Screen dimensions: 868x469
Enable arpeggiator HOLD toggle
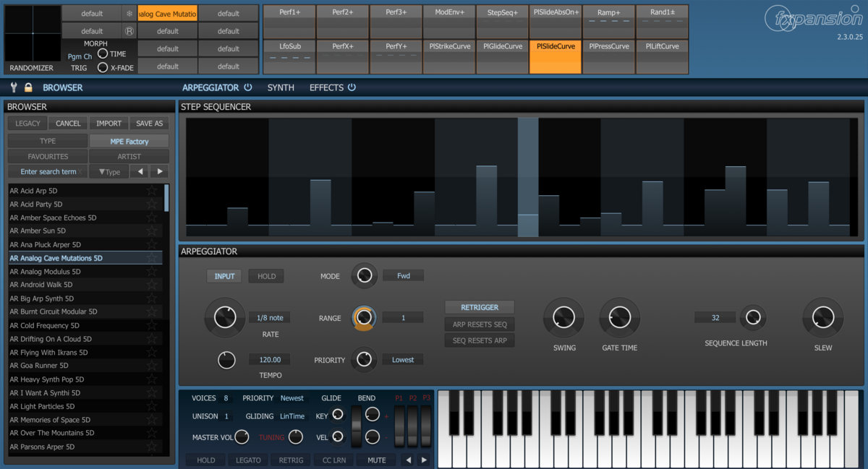(x=266, y=276)
